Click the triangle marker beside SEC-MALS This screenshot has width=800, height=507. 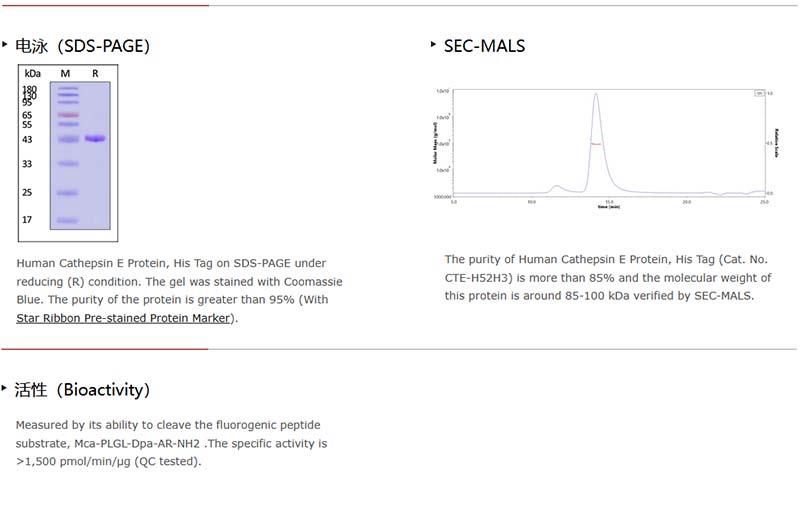(x=433, y=44)
